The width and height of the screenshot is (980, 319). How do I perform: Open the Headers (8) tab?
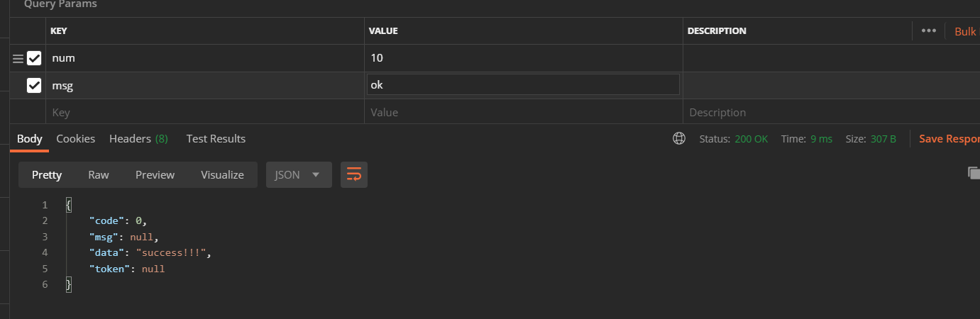[x=138, y=139]
